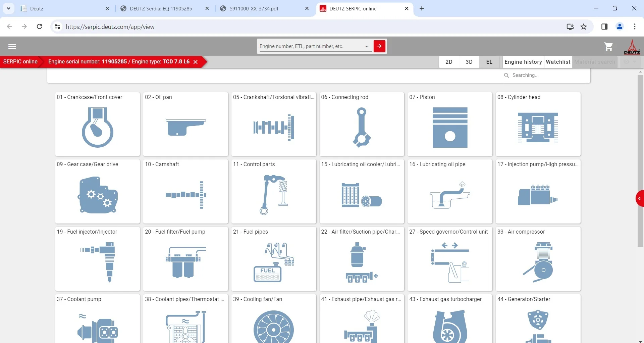Open the shopping cart
Viewport: 644px width, 343px height.
608,47
